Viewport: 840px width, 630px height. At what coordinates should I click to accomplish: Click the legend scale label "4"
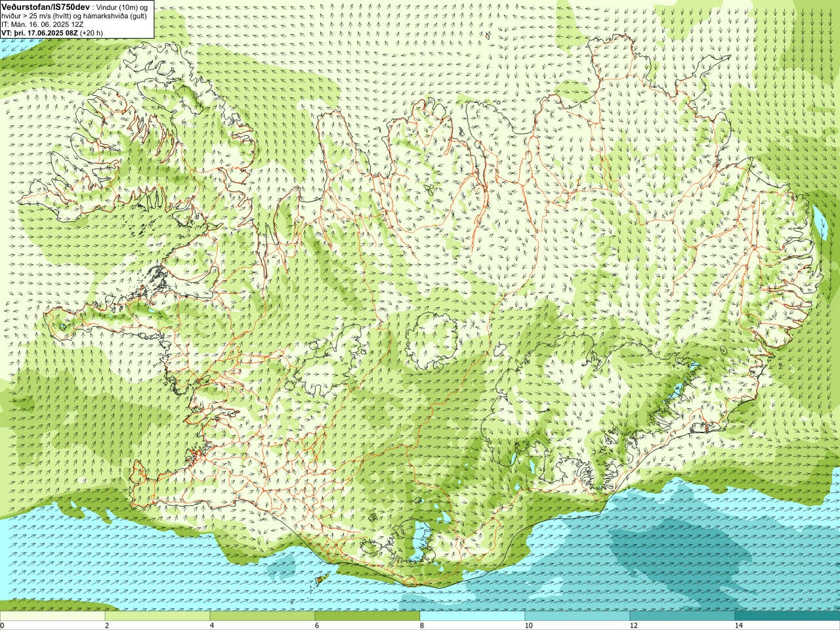tap(212, 625)
